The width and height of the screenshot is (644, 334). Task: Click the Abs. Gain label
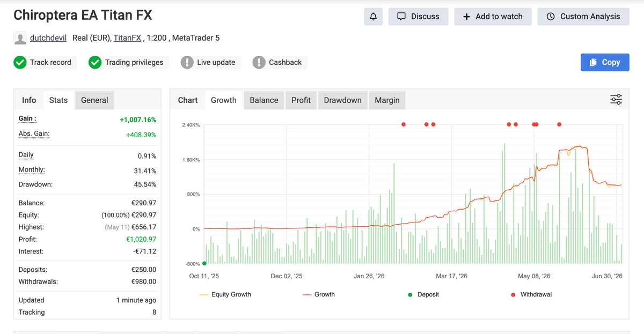click(x=34, y=133)
